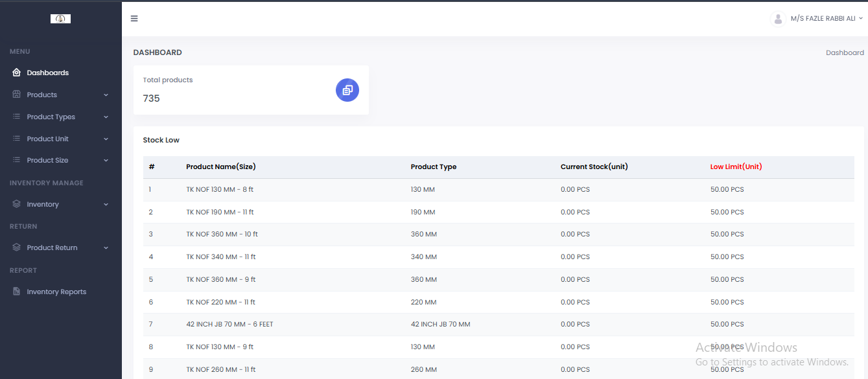Click the user avatar icon in header
Viewport: 868px width, 379px height.
[778, 19]
